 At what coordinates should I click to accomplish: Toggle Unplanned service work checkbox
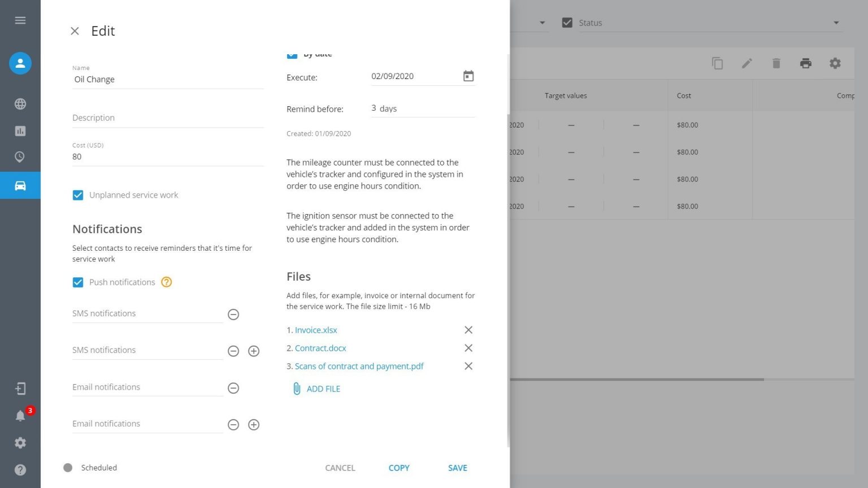(x=78, y=195)
